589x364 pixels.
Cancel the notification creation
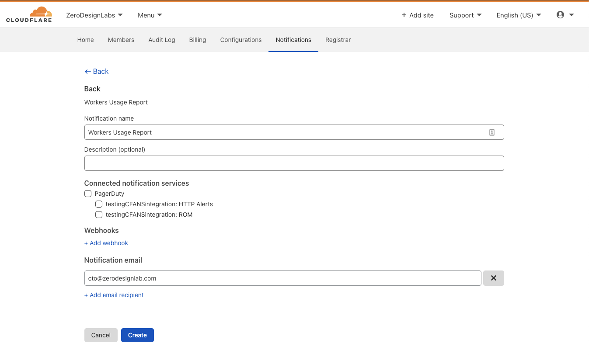point(101,335)
